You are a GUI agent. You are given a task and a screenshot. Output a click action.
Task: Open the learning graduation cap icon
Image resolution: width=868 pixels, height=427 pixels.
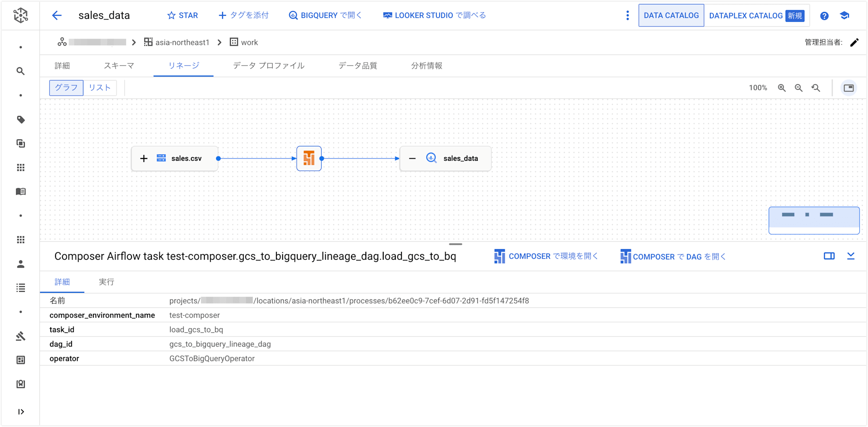(x=845, y=16)
